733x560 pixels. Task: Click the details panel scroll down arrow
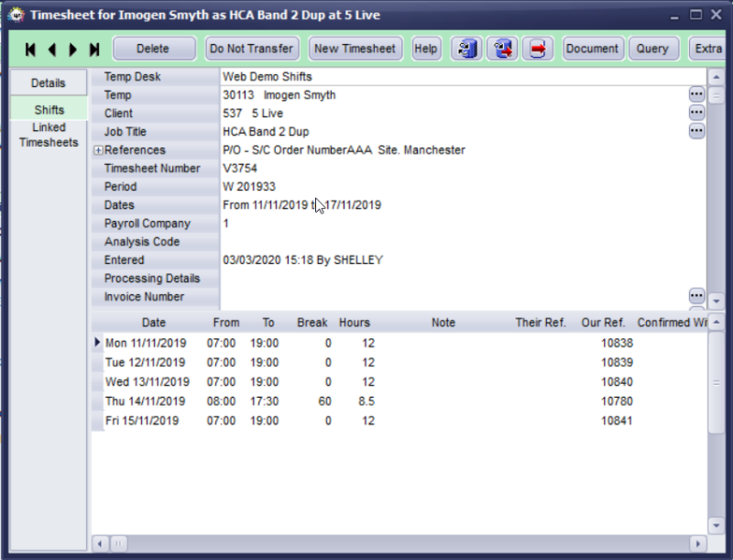(x=717, y=301)
